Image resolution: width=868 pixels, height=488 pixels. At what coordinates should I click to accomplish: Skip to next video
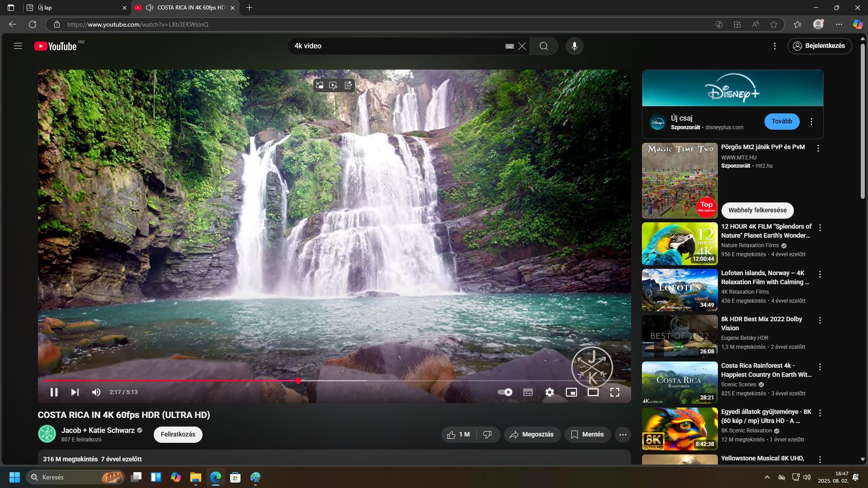click(x=75, y=392)
